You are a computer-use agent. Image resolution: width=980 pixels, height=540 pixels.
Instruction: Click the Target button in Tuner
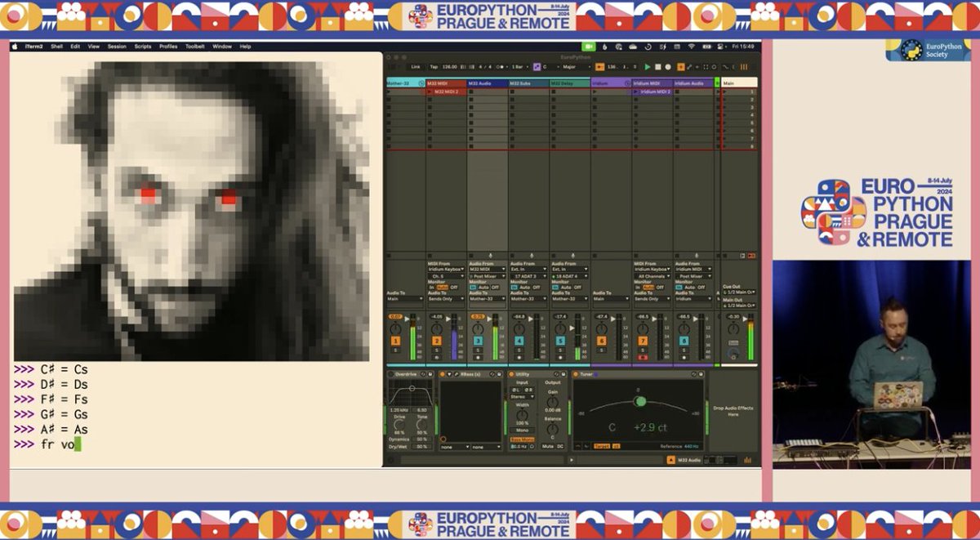602,446
